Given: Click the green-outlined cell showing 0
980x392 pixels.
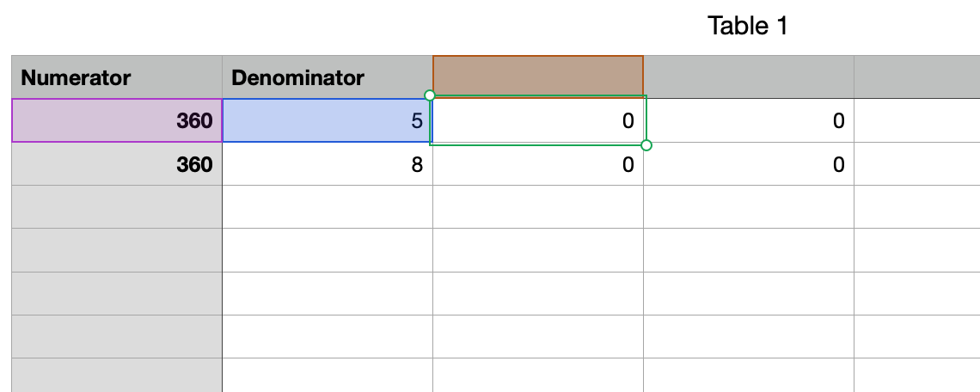Looking at the screenshot, I should click(538, 120).
